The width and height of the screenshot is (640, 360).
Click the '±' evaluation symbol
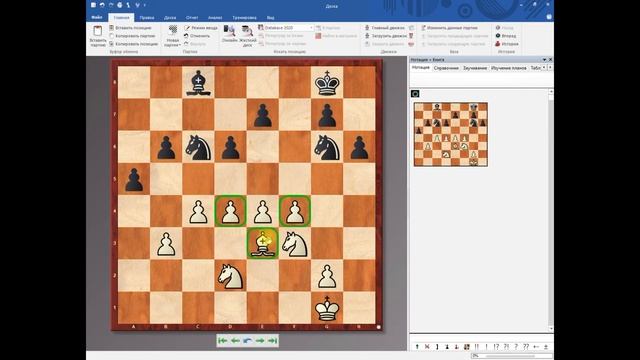coord(546,347)
